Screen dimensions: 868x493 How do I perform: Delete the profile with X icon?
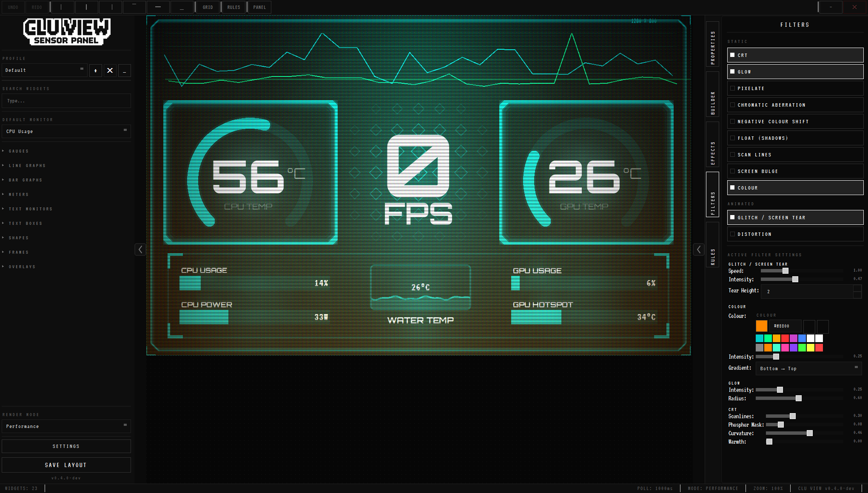[x=110, y=71]
